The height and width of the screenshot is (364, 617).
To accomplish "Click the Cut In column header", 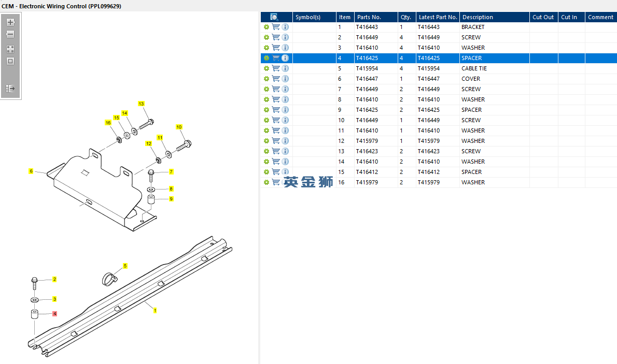I will (571, 17).
